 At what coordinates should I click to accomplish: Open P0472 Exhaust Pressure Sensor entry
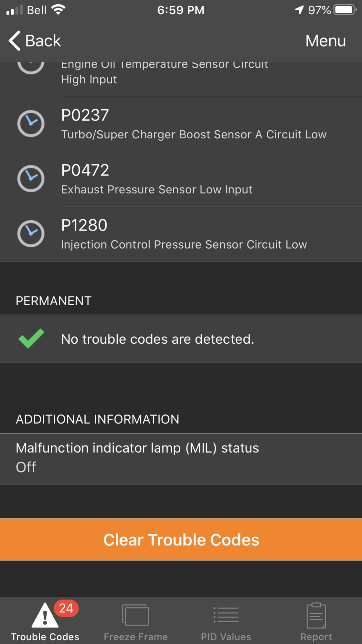(x=181, y=179)
